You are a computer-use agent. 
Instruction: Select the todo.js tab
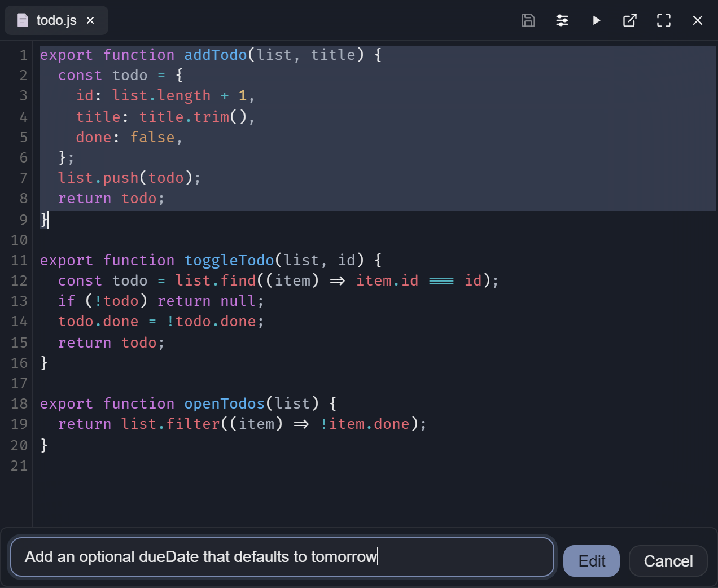(x=56, y=21)
